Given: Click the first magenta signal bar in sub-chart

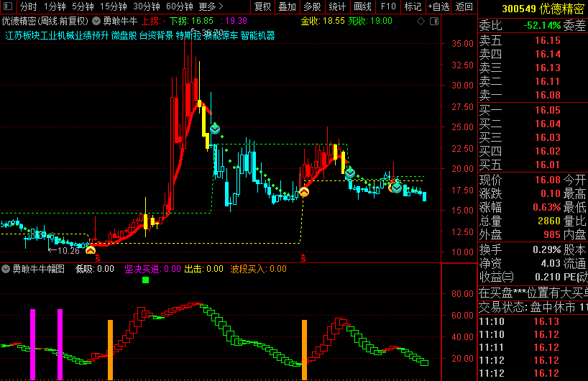Looking at the screenshot, I should point(32,344).
